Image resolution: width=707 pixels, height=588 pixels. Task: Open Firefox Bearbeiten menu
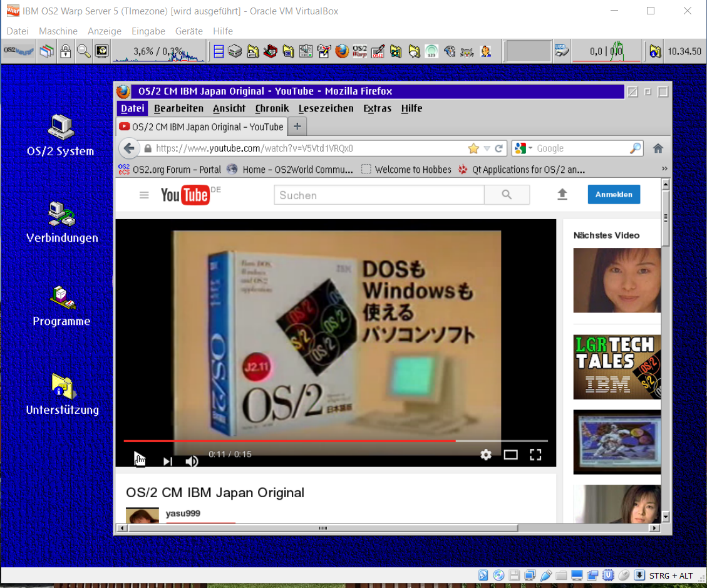click(x=178, y=108)
